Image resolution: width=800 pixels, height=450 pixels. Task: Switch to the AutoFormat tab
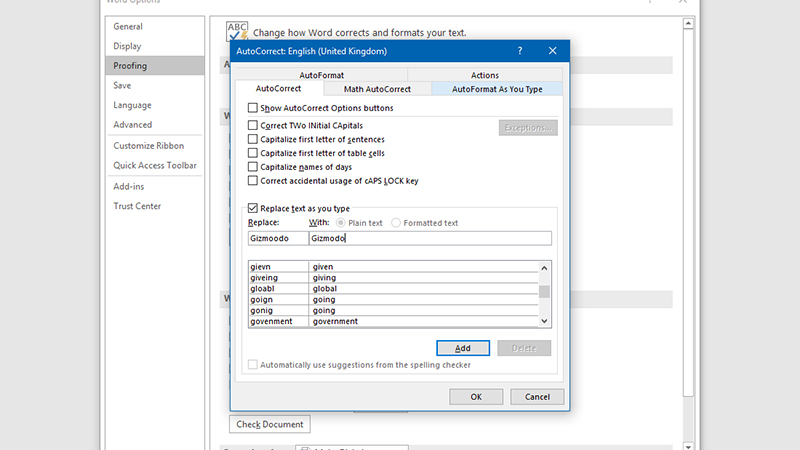pyautogui.click(x=321, y=75)
